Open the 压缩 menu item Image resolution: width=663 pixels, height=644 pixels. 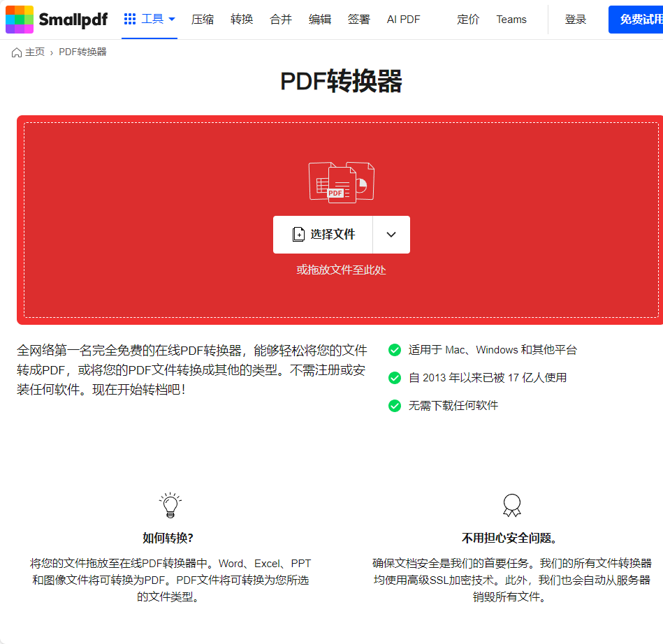[x=203, y=20]
